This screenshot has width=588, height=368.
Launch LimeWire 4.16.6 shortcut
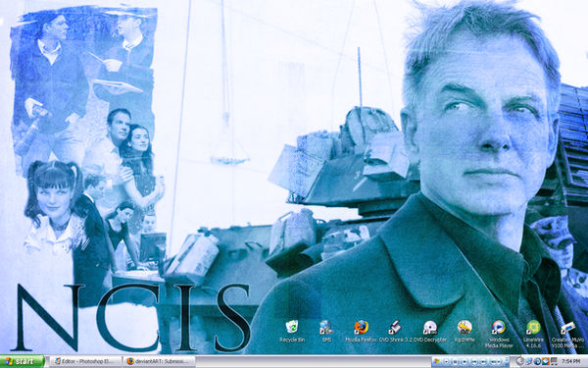click(x=533, y=334)
